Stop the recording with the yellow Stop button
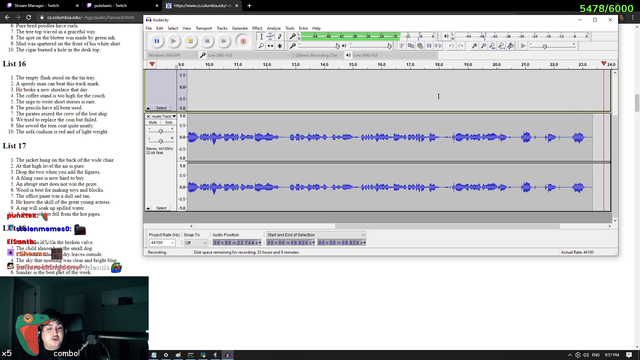The width and height of the screenshot is (640, 360). click(x=190, y=41)
